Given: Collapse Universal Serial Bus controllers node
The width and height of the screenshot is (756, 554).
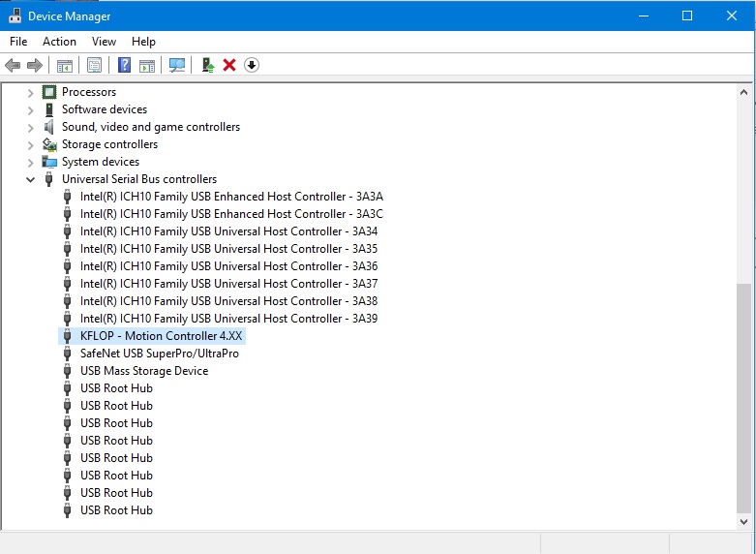Looking at the screenshot, I should (30, 179).
